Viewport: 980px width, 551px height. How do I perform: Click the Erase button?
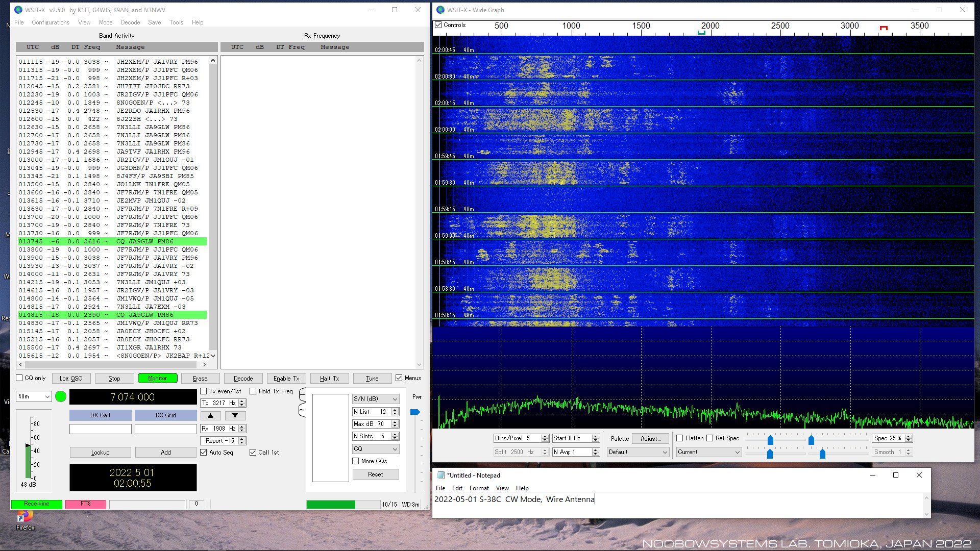coord(200,378)
